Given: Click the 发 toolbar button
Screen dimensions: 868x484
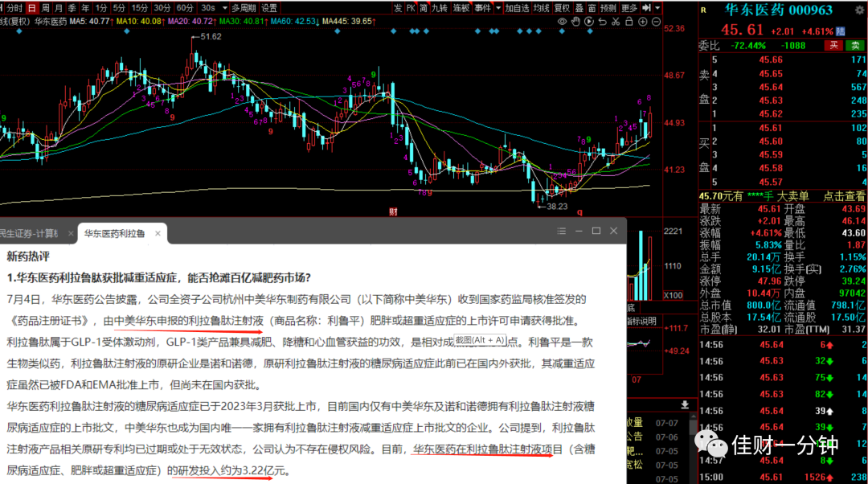Looking at the screenshot, I should (x=398, y=8).
